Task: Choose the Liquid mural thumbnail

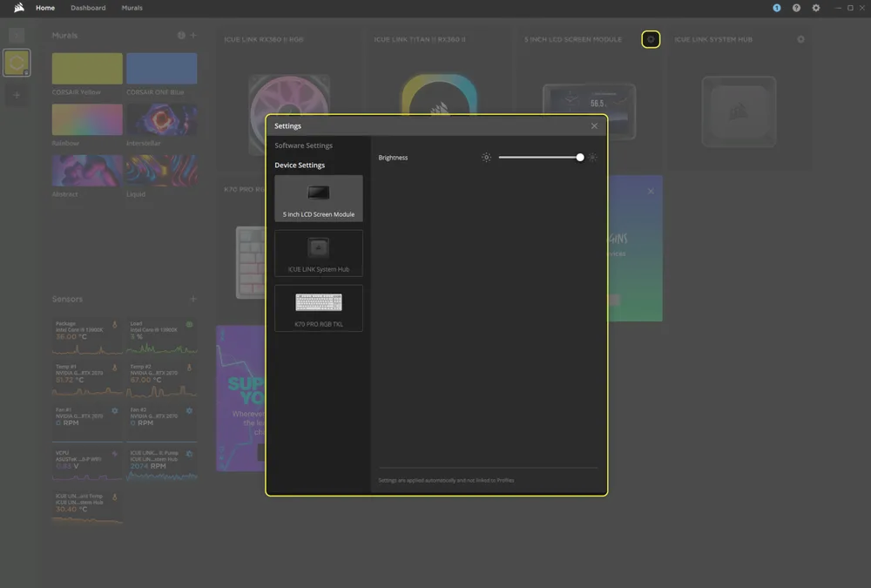Action: pyautogui.click(x=162, y=171)
